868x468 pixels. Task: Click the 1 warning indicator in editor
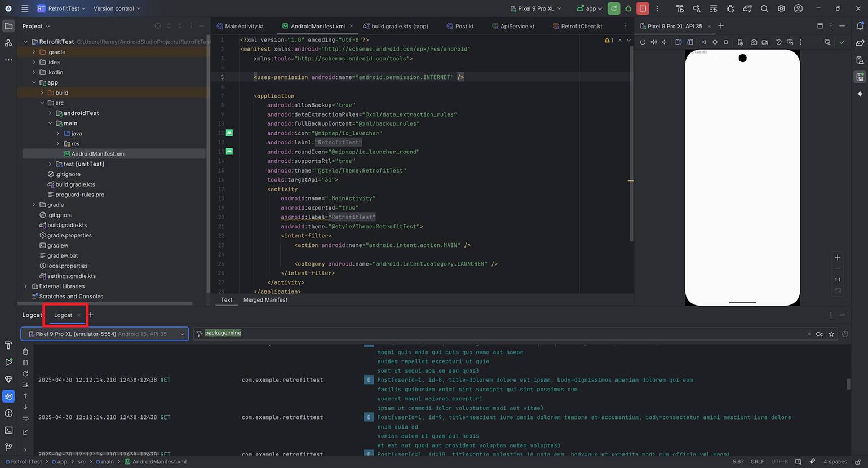(x=609, y=41)
